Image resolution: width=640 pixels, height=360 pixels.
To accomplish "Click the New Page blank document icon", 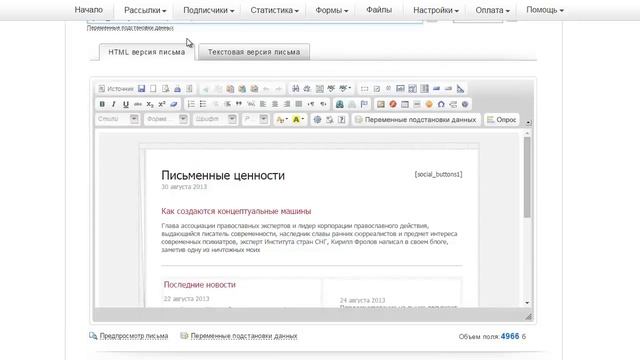I will 153,89.
